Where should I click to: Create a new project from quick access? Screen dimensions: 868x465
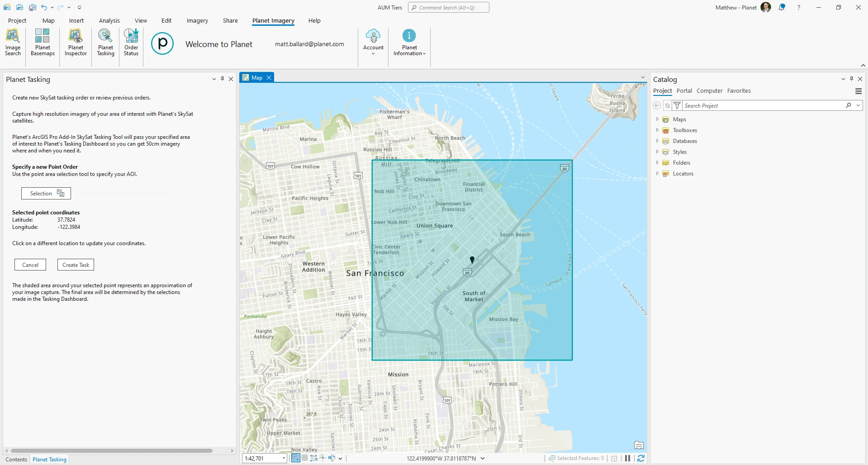point(7,7)
